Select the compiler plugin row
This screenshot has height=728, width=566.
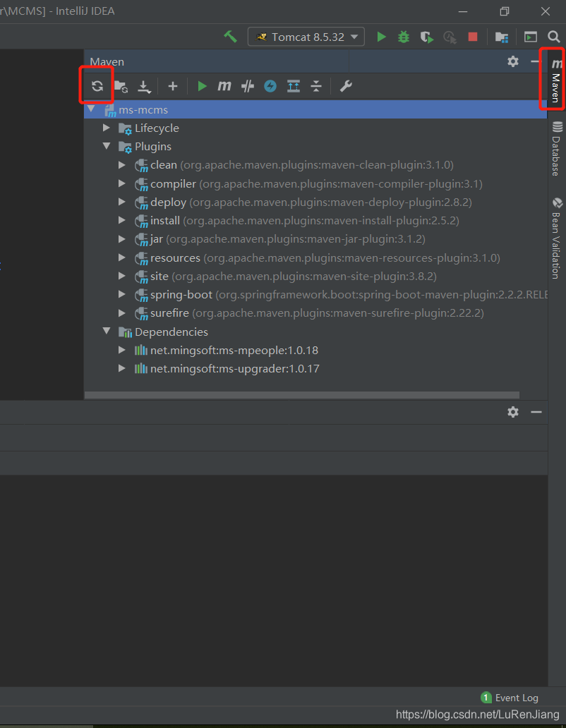click(315, 184)
